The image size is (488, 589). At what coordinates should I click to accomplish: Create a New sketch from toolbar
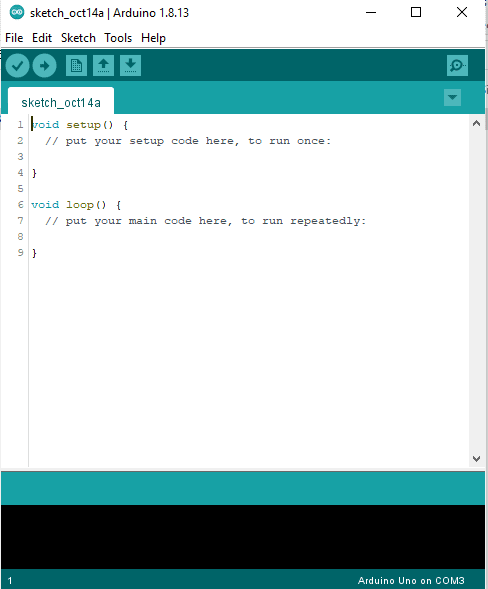tap(76, 66)
